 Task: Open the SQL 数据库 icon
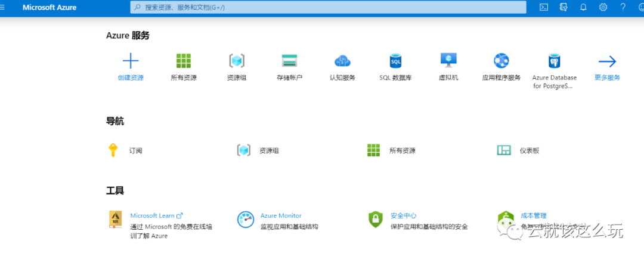pyautogui.click(x=395, y=61)
